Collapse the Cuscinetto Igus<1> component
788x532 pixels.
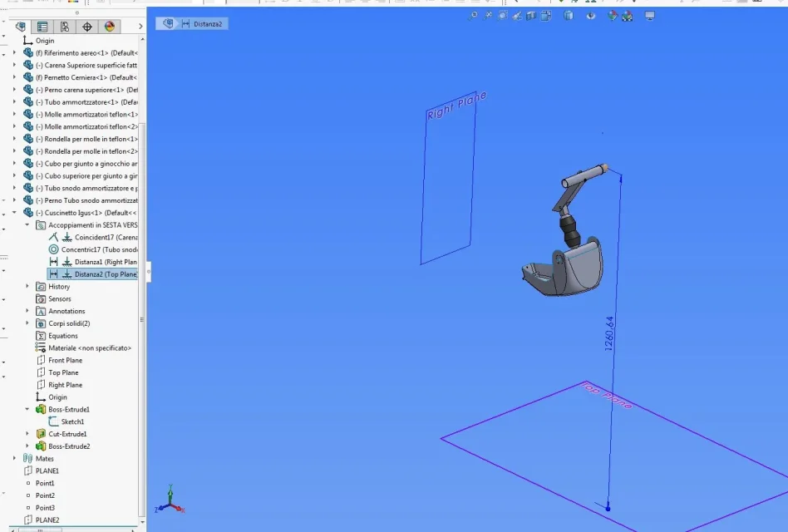click(15, 213)
